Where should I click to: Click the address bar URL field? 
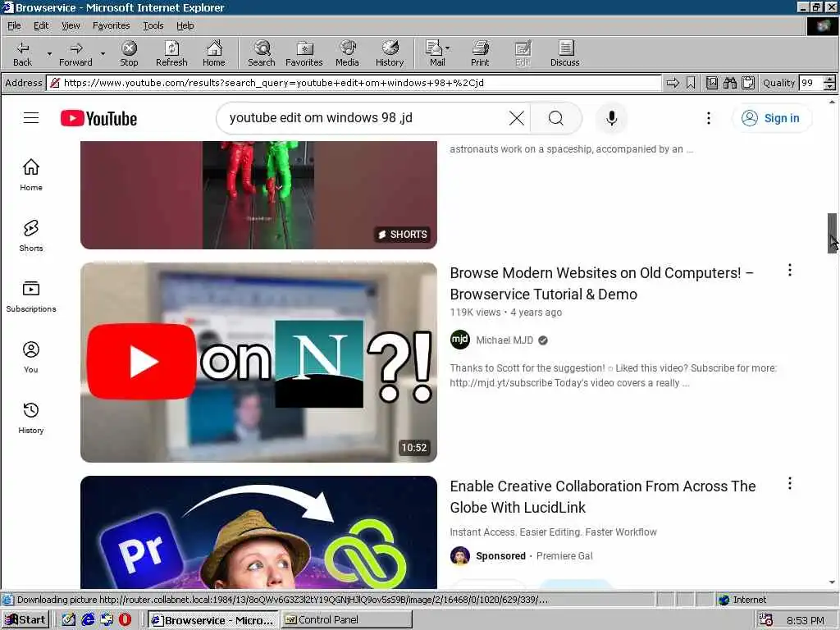pos(354,83)
